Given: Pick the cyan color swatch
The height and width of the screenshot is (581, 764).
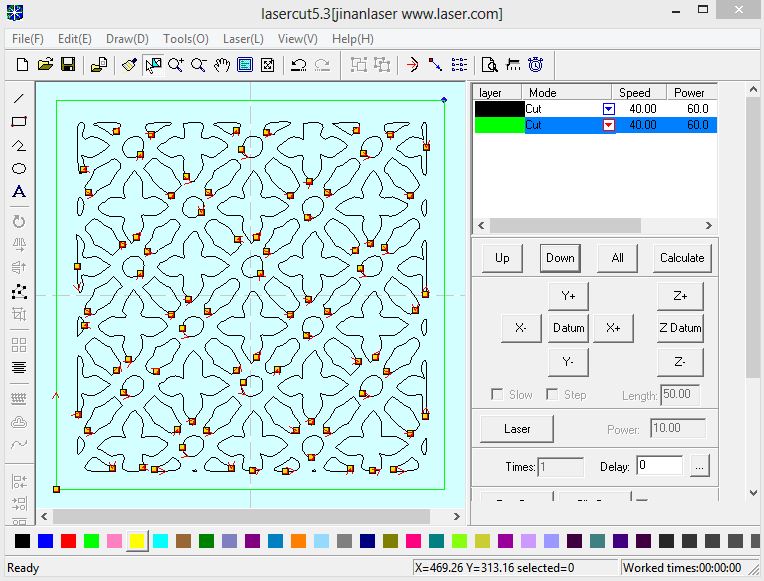Looking at the screenshot, I should pyautogui.click(x=160, y=541).
